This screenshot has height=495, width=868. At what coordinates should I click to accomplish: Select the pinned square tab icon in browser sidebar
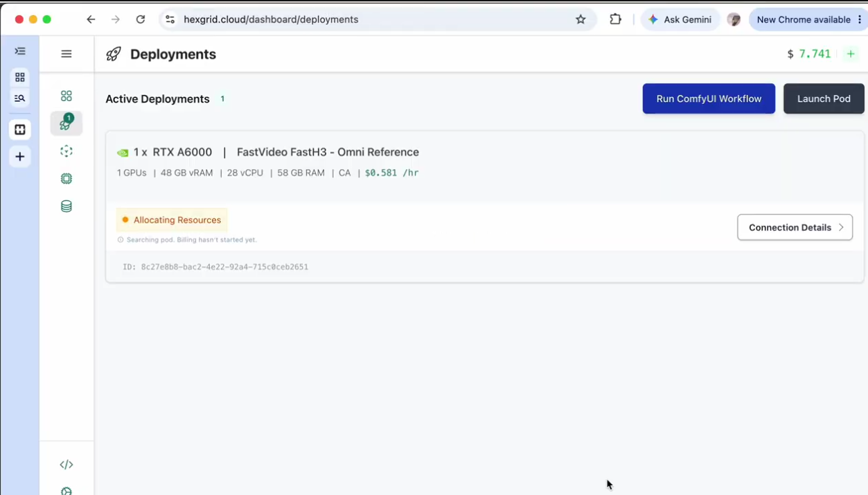(20, 130)
